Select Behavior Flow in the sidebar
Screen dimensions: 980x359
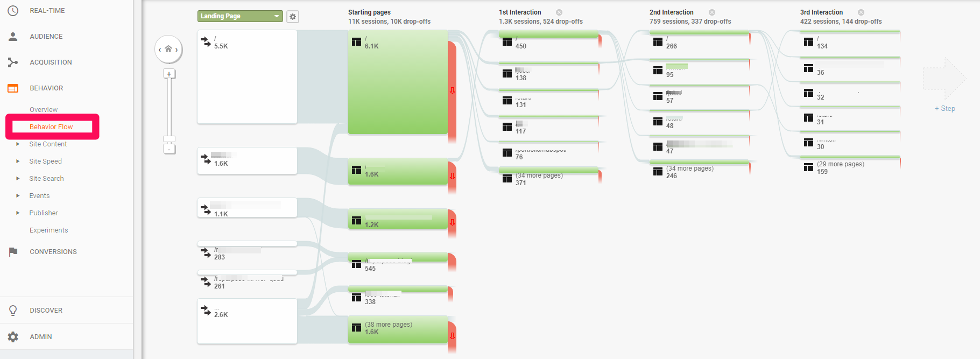pyautogui.click(x=51, y=126)
